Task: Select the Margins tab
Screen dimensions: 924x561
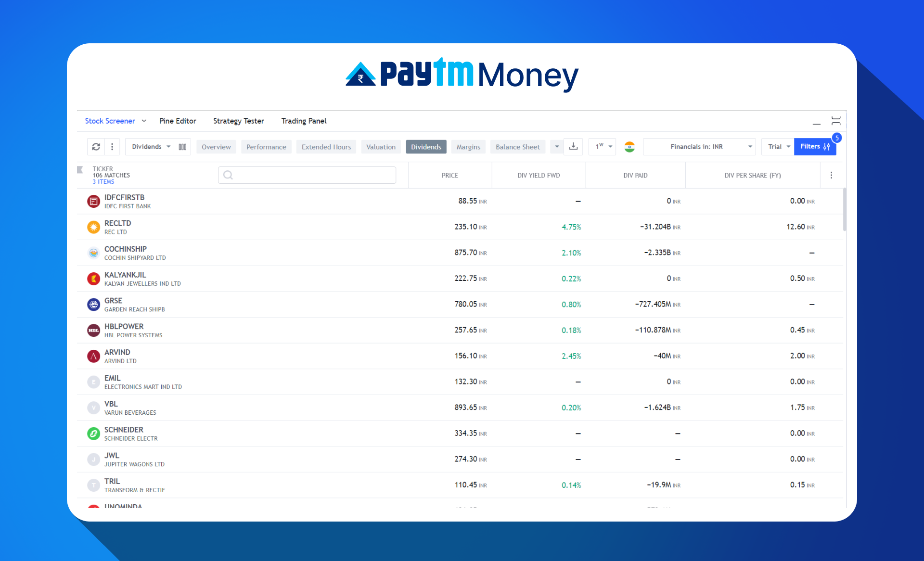Action: coord(468,146)
